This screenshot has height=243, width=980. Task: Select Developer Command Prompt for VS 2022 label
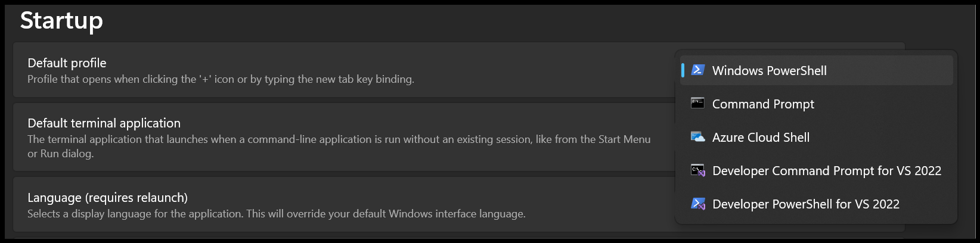pyautogui.click(x=826, y=171)
